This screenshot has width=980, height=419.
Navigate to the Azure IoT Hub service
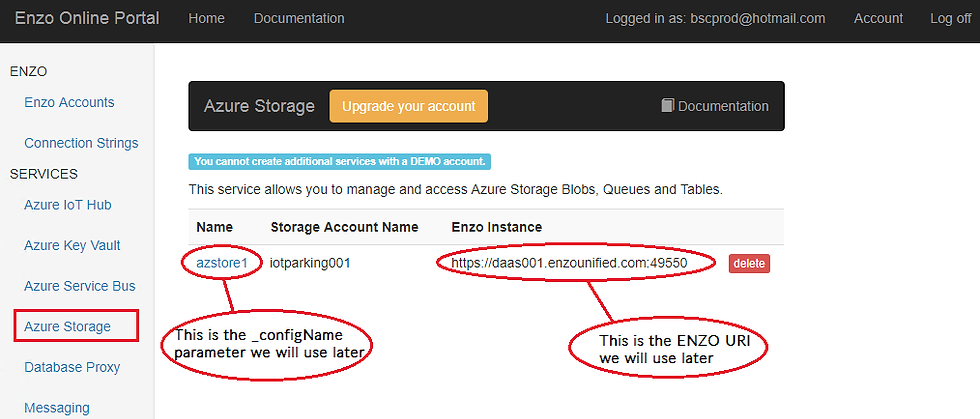(68, 205)
